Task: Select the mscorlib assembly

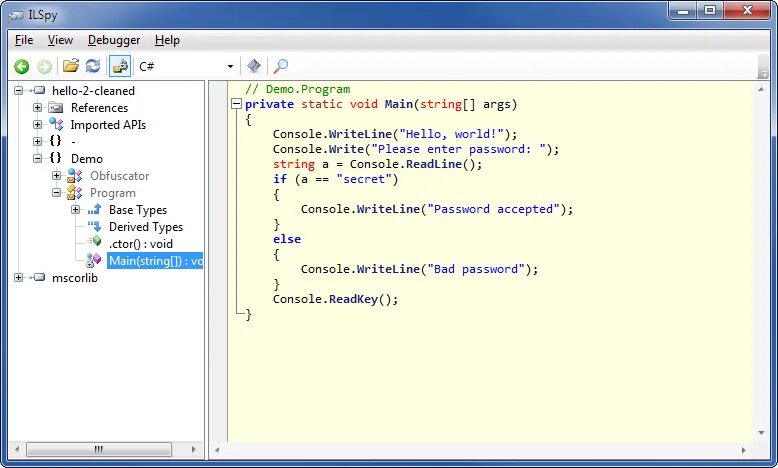Action: tap(75, 278)
